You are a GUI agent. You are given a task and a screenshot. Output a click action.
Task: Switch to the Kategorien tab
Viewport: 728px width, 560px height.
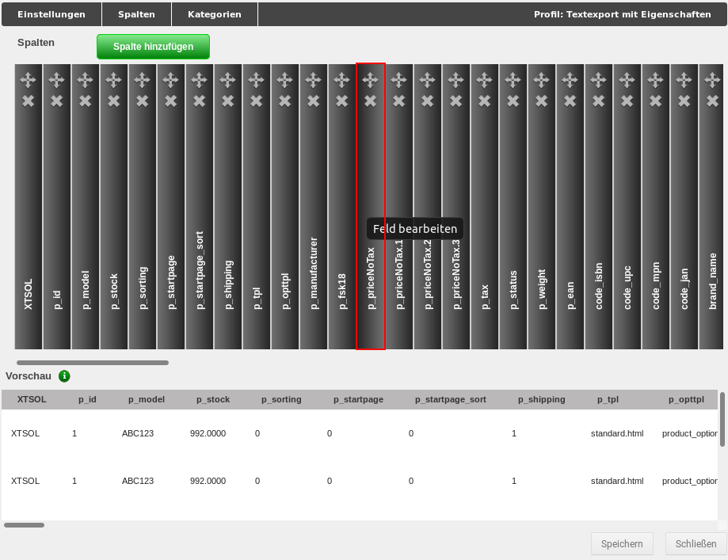point(214,13)
